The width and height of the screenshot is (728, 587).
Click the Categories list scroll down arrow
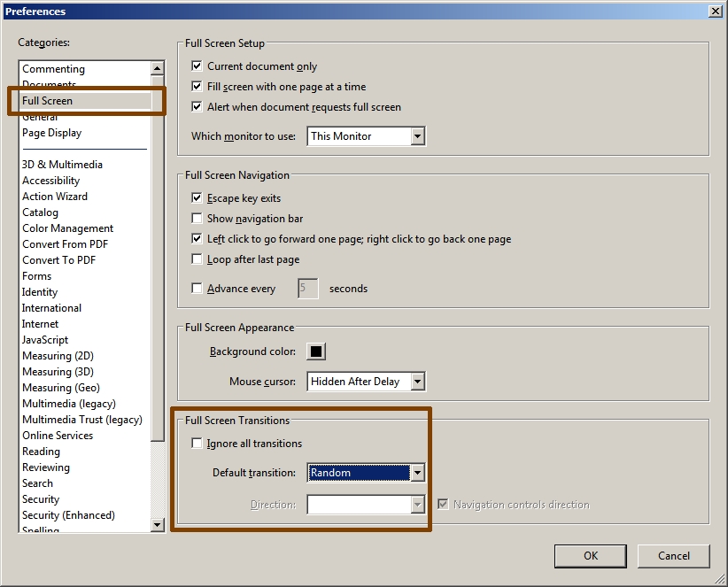coord(158,525)
